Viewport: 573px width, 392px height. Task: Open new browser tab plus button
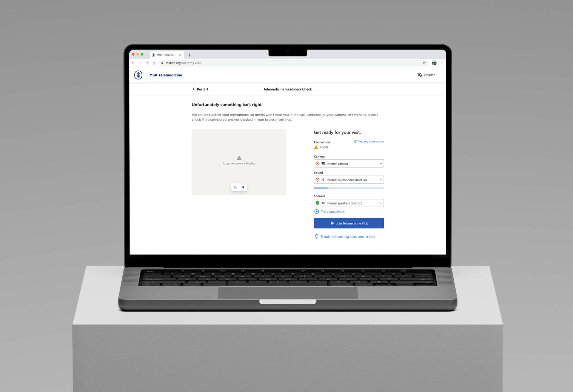point(189,55)
